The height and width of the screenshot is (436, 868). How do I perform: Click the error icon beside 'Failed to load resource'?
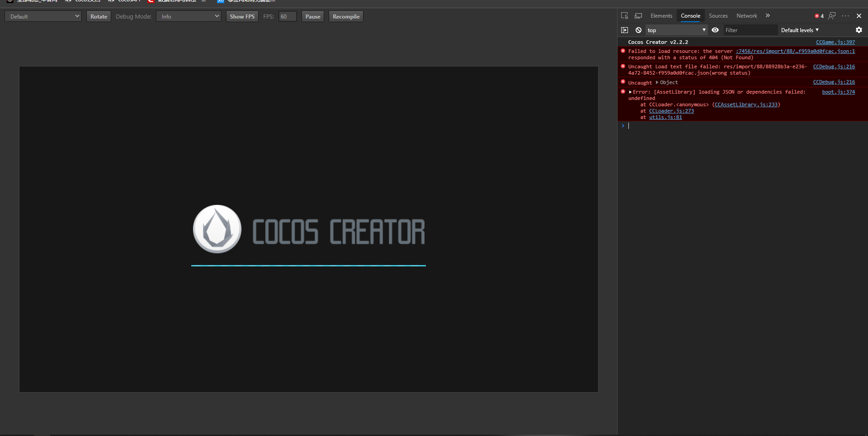point(623,51)
